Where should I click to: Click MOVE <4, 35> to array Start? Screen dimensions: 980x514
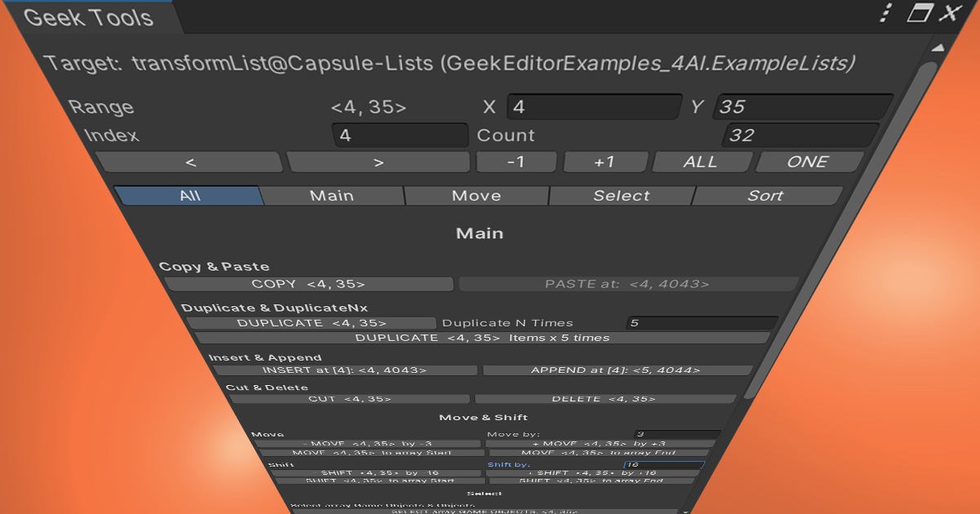pyautogui.click(x=372, y=452)
